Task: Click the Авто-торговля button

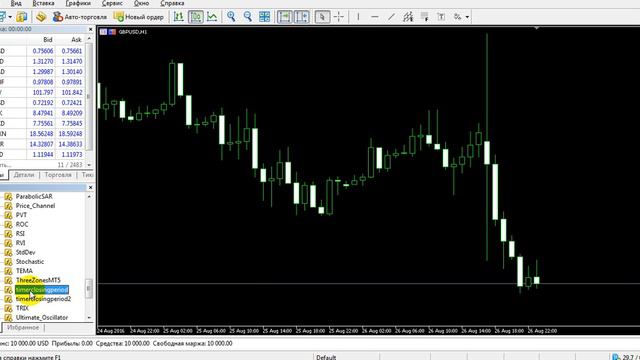Action: (x=80, y=17)
